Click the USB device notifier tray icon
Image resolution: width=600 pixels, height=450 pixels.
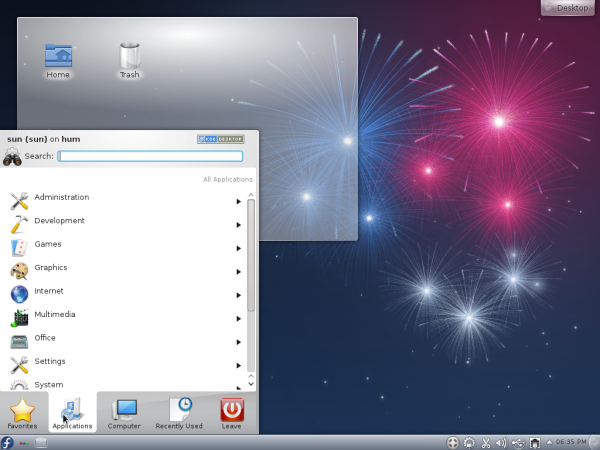pos(517,442)
